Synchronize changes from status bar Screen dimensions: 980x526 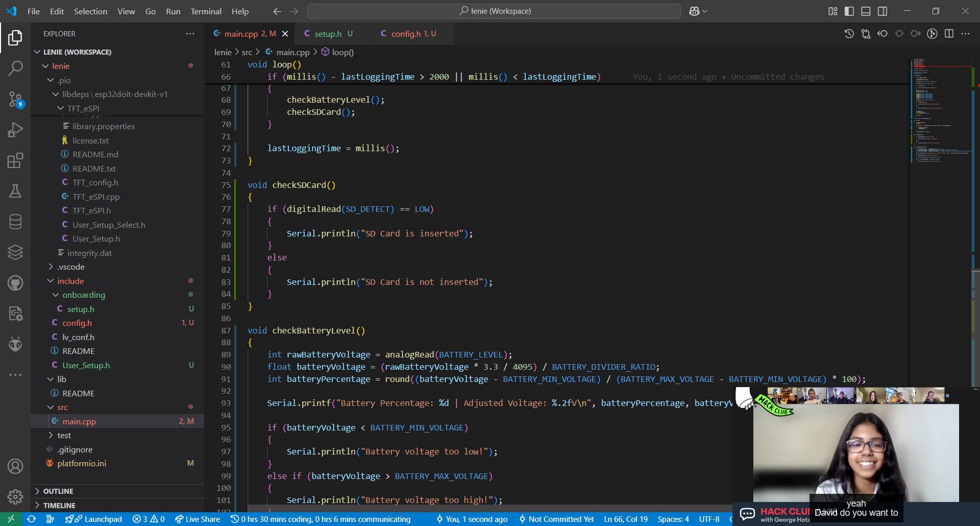pyautogui.click(x=32, y=519)
